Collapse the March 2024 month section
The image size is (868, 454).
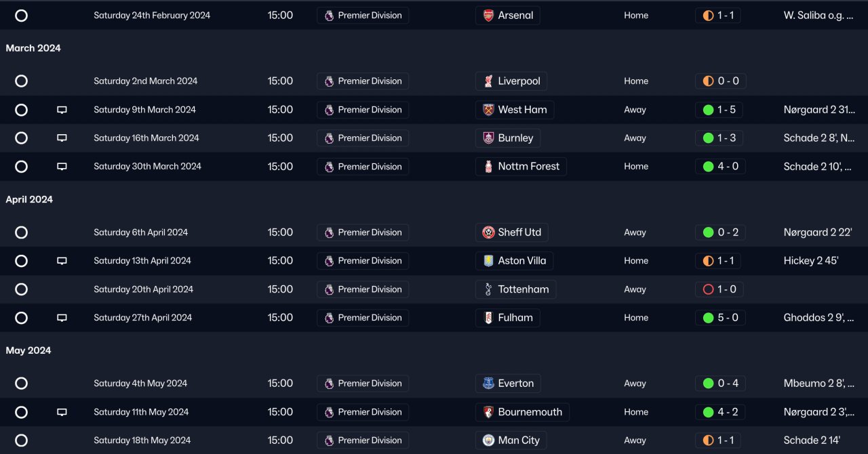click(33, 48)
